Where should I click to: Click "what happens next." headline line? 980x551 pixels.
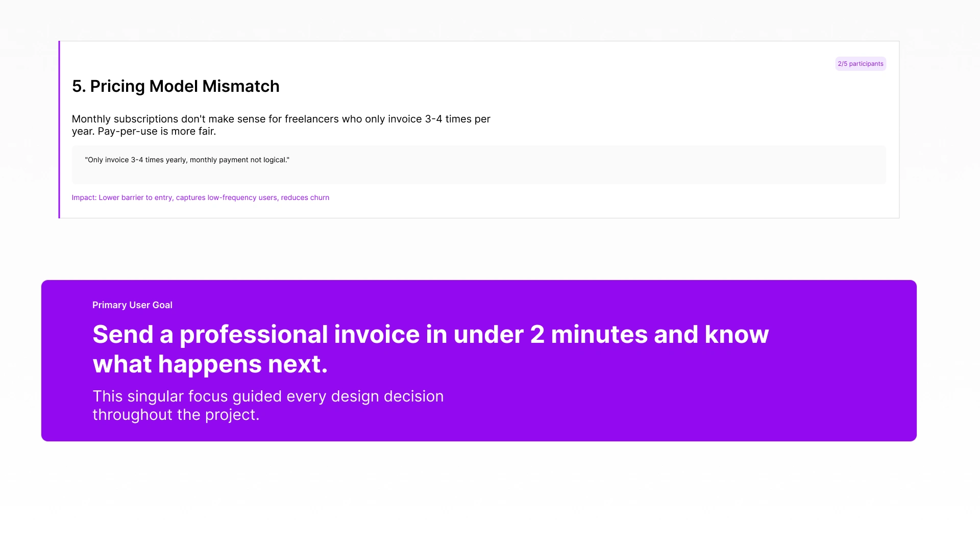[x=210, y=364]
